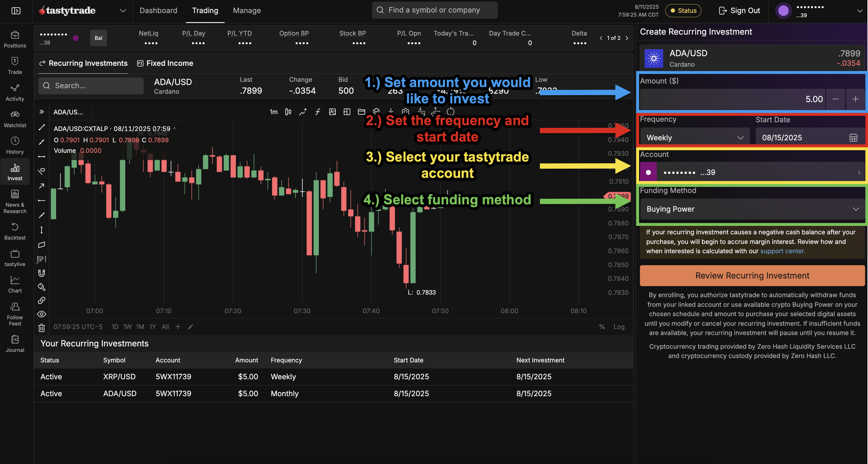Viewport: 868px width, 464px height.
Task: Open the Frequency dropdown set to Weekly
Action: coord(694,137)
